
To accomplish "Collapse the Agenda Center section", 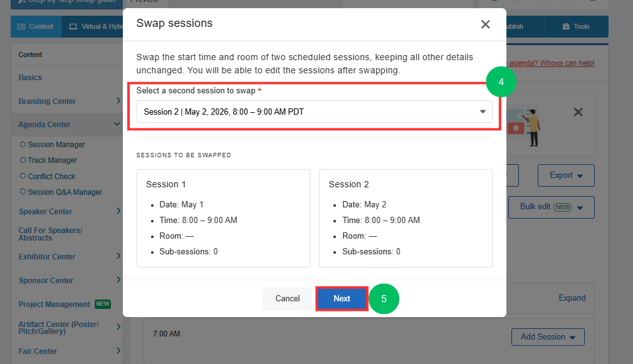I will (x=117, y=124).
